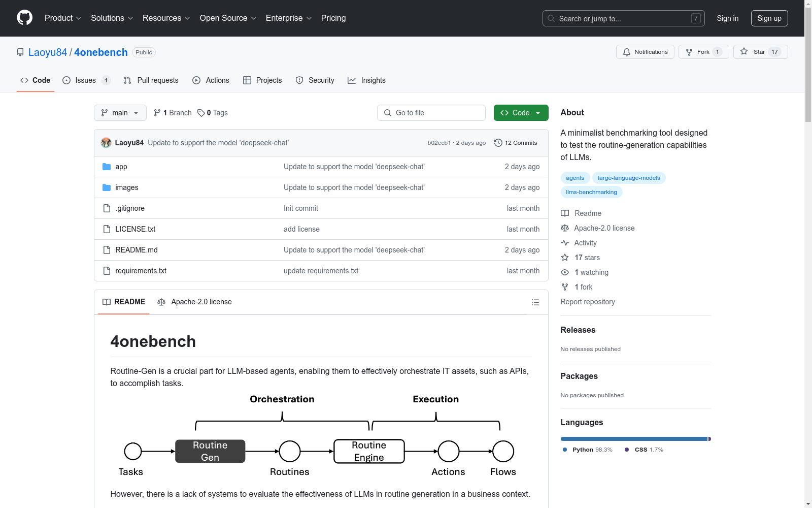Screen dimensions: 812x508
Task: Open the Pull requests tab
Action: (x=151, y=80)
